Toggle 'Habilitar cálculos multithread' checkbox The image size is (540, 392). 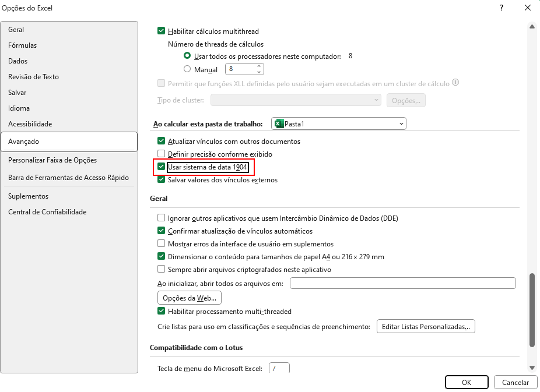pos(162,31)
